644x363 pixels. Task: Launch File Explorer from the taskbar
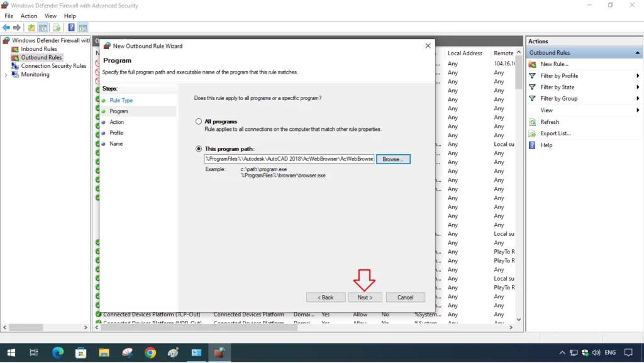pos(104,352)
